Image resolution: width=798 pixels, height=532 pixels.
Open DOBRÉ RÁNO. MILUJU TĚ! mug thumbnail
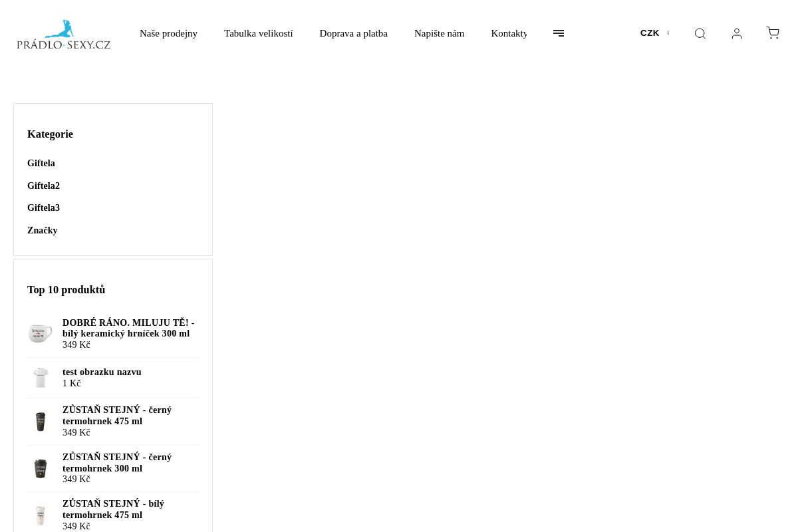(x=41, y=334)
